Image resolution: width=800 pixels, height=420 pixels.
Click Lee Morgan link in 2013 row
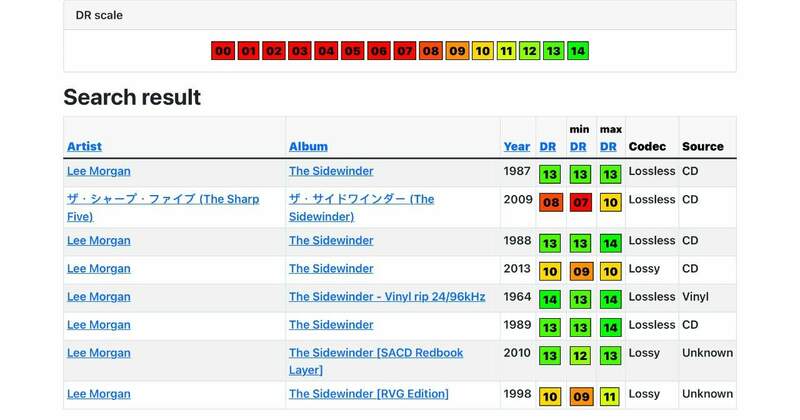[98, 269]
